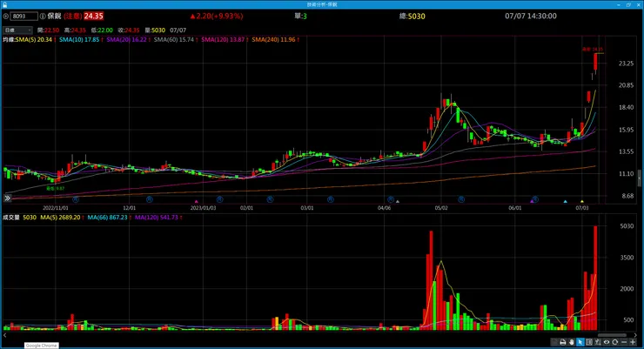The image size is (644, 349).
Task: Click the SMA(120) 13.87 indicator label
Action: pyautogui.click(x=223, y=40)
